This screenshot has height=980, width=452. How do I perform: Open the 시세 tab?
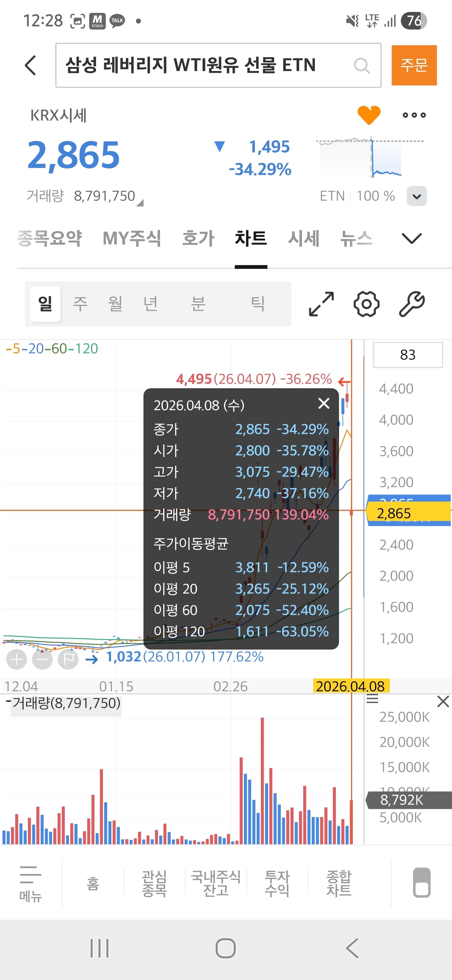(x=303, y=238)
